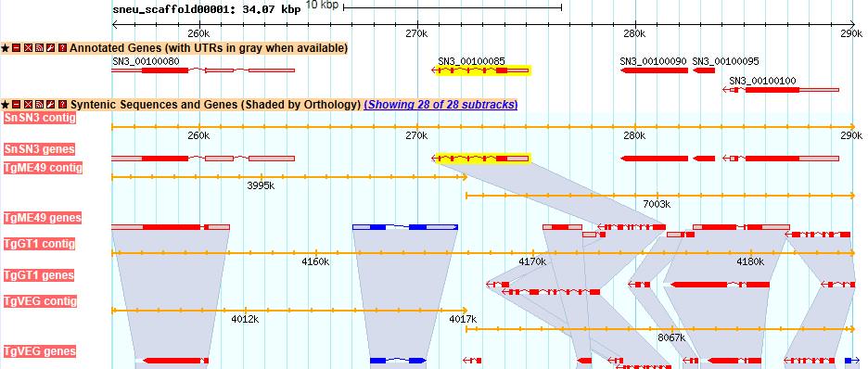This screenshot has height=369, width=868.
Task: Select the TgGT1 contig subtrack label
Action: tap(39, 244)
